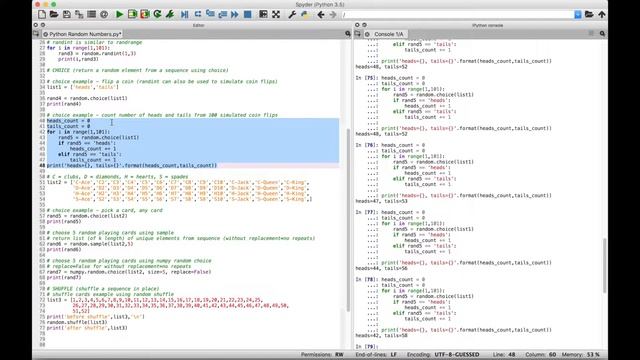Create a new file from toolbar
This screenshot has width=640, height=360.
tap(42, 14)
